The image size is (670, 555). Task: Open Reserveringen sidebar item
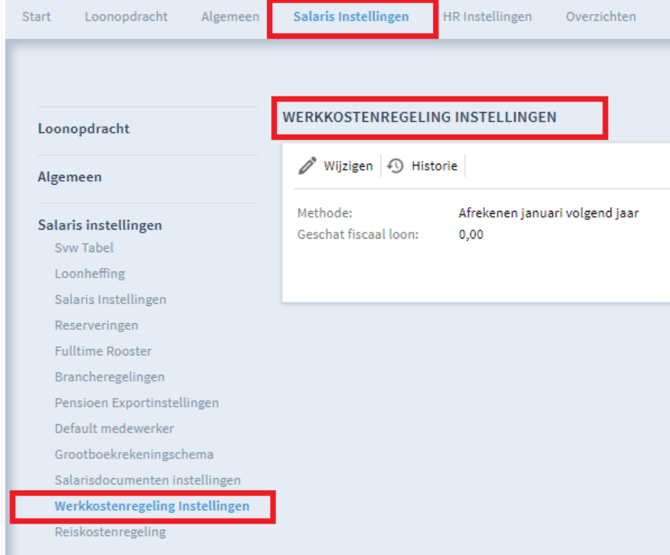click(97, 325)
